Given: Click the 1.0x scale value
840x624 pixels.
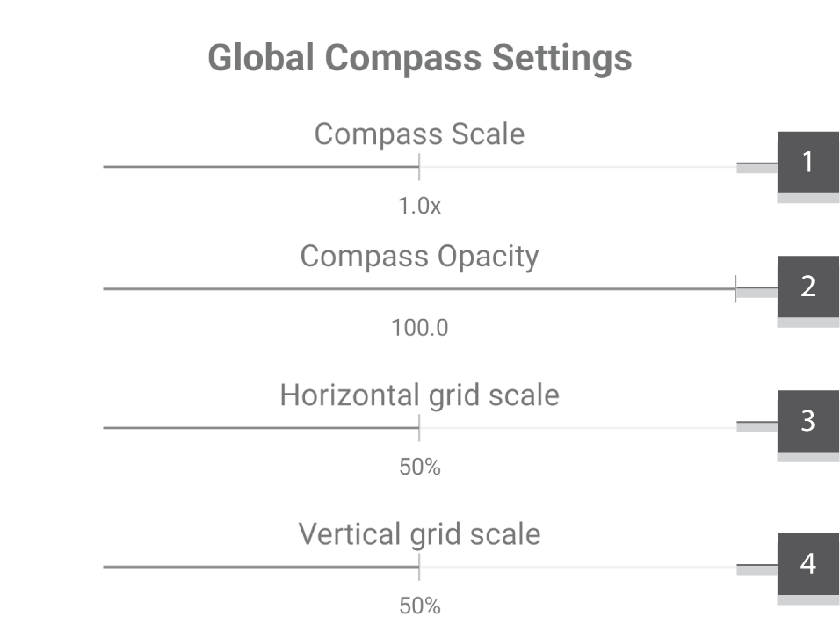Looking at the screenshot, I should (419, 207).
